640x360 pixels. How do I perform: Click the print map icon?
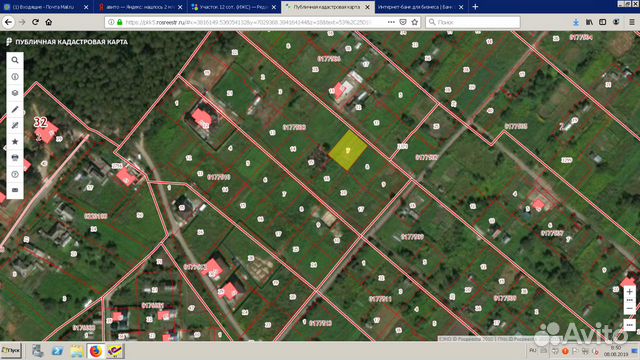tap(15, 158)
